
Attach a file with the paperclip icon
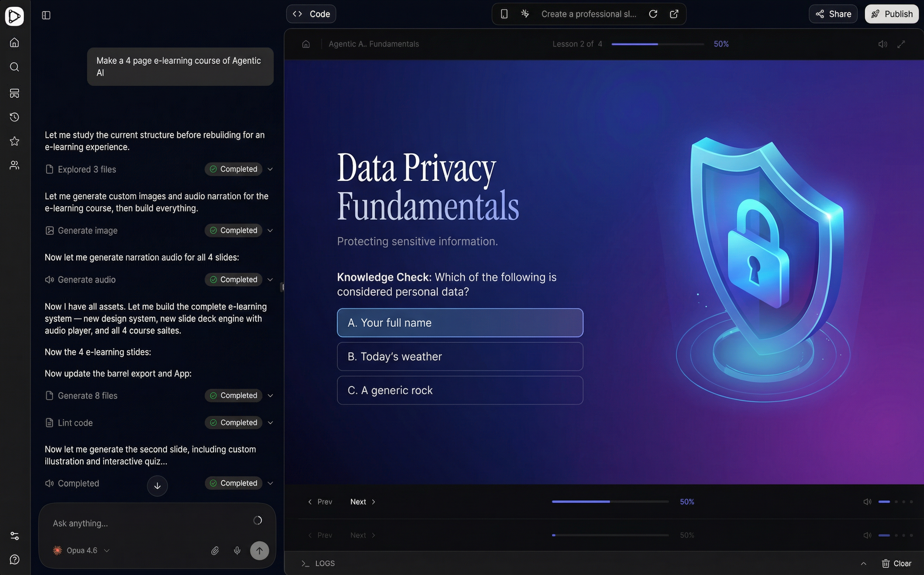click(x=215, y=550)
